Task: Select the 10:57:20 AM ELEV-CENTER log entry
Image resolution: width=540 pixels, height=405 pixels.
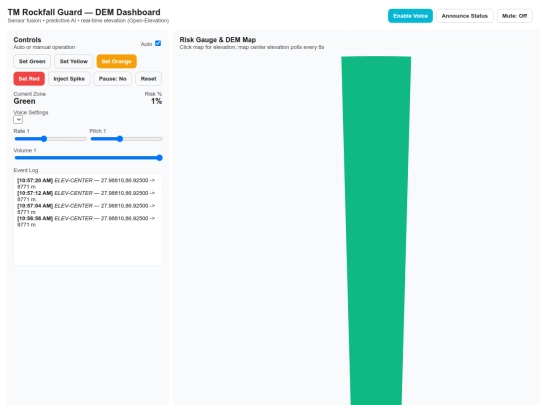Action: pos(86,183)
